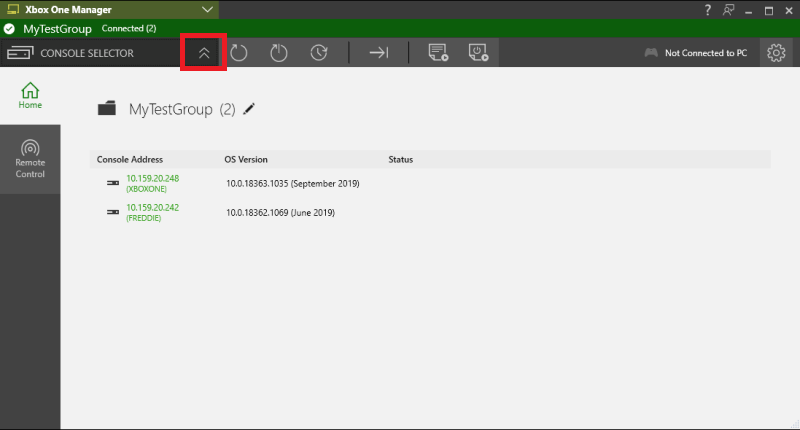Click the arrow-to-bar toolbar icon

coord(379,53)
